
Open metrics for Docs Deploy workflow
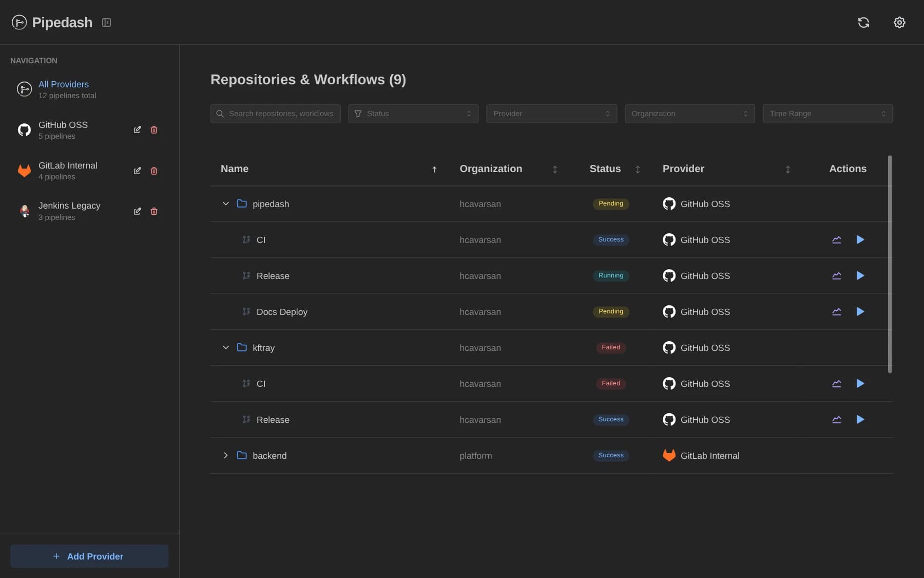tap(837, 311)
